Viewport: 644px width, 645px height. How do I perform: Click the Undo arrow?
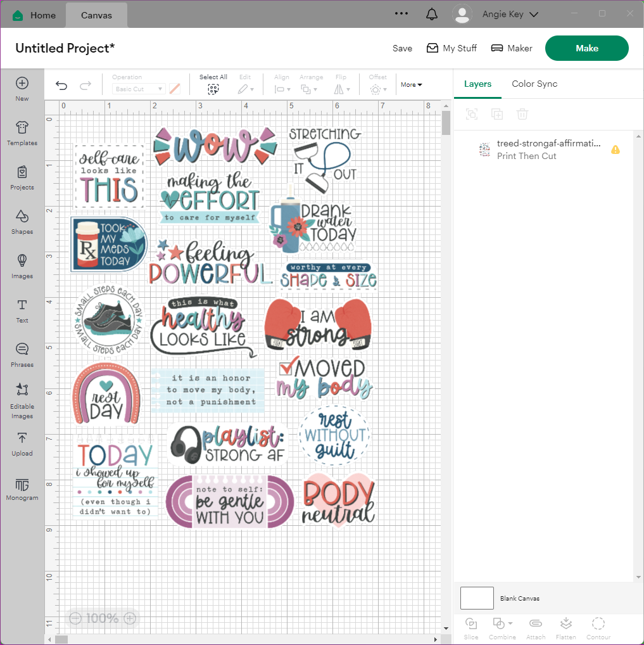[x=61, y=86]
